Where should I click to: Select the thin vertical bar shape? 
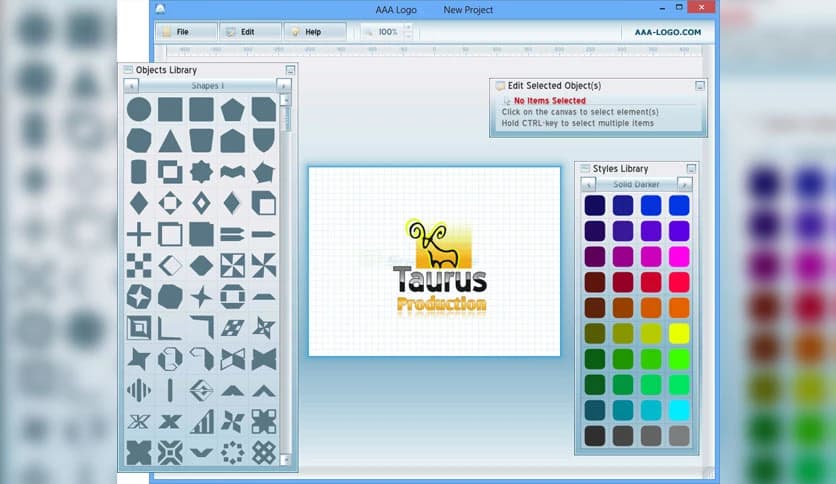coord(170,390)
